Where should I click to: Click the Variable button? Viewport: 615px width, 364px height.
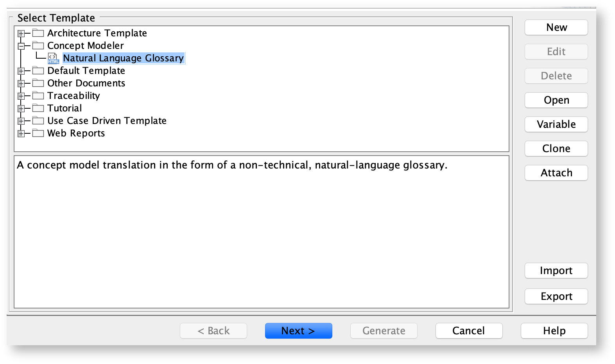[556, 124]
